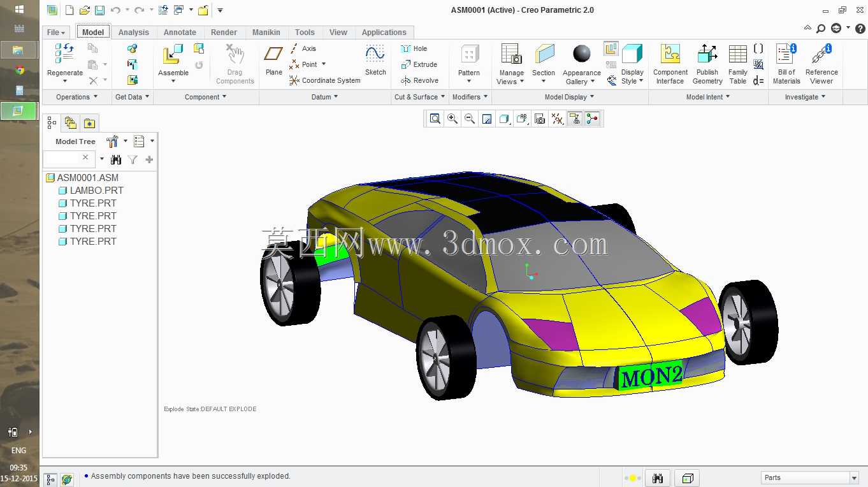The height and width of the screenshot is (487, 868).
Task: Toggle the browser display in status bar
Action: pos(67,479)
